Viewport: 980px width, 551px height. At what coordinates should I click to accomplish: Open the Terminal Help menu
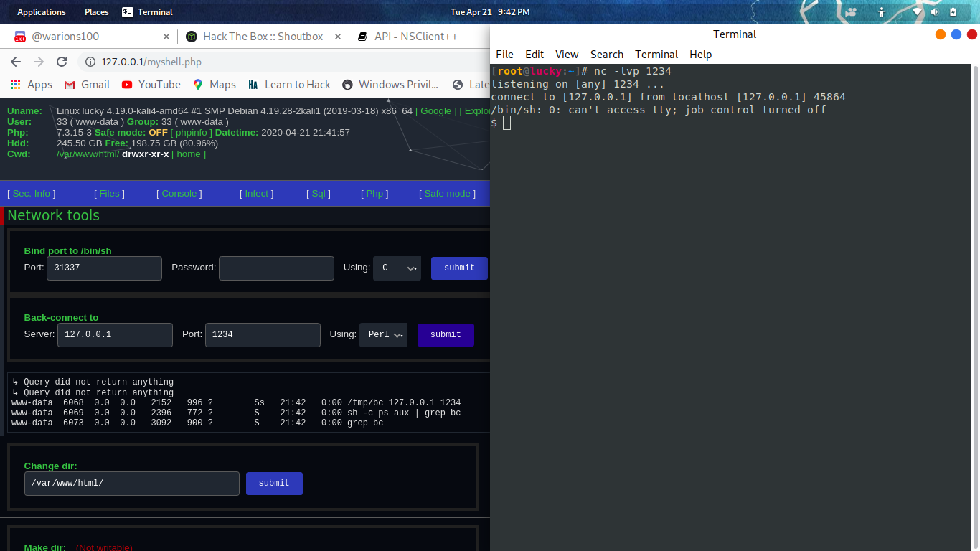[x=701, y=55]
